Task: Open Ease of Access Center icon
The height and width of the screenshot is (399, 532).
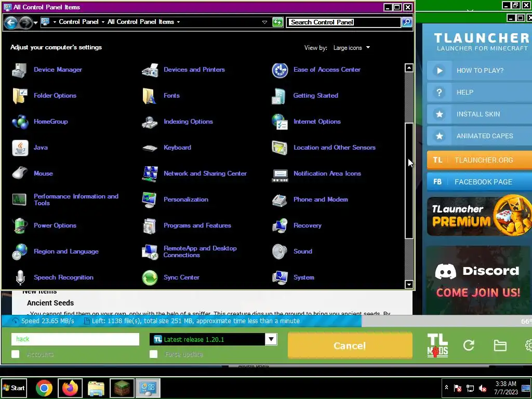Action: (x=280, y=70)
